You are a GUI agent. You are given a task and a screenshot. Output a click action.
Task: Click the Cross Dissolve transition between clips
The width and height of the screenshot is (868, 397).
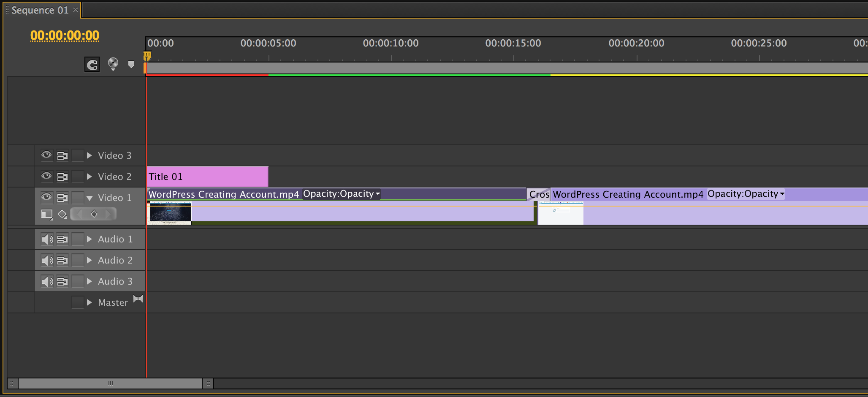539,194
